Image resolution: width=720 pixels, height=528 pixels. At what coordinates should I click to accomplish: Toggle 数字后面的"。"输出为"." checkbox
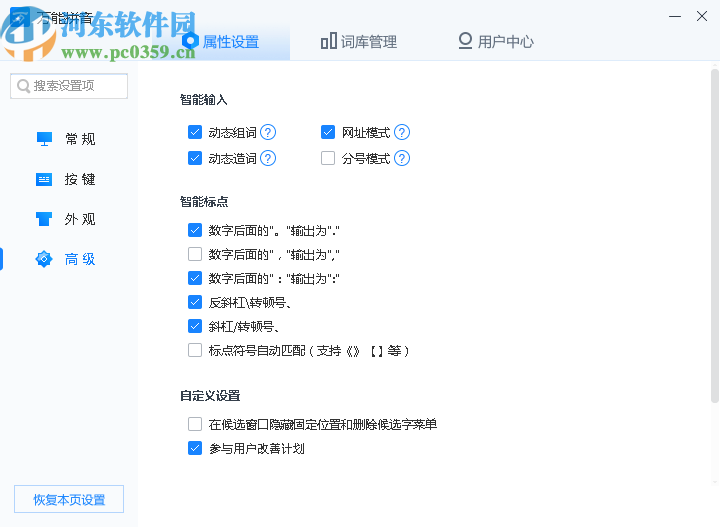(195, 230)
